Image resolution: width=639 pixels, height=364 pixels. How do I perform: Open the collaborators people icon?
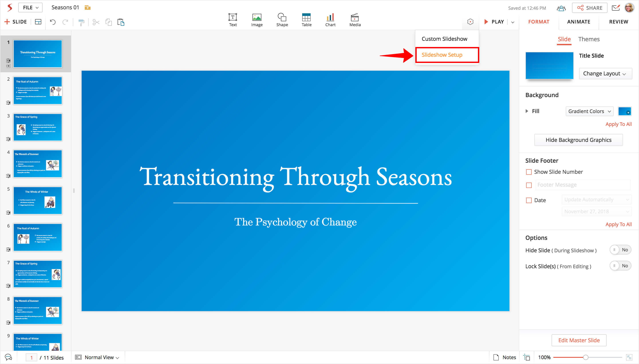tap(561, 8)
